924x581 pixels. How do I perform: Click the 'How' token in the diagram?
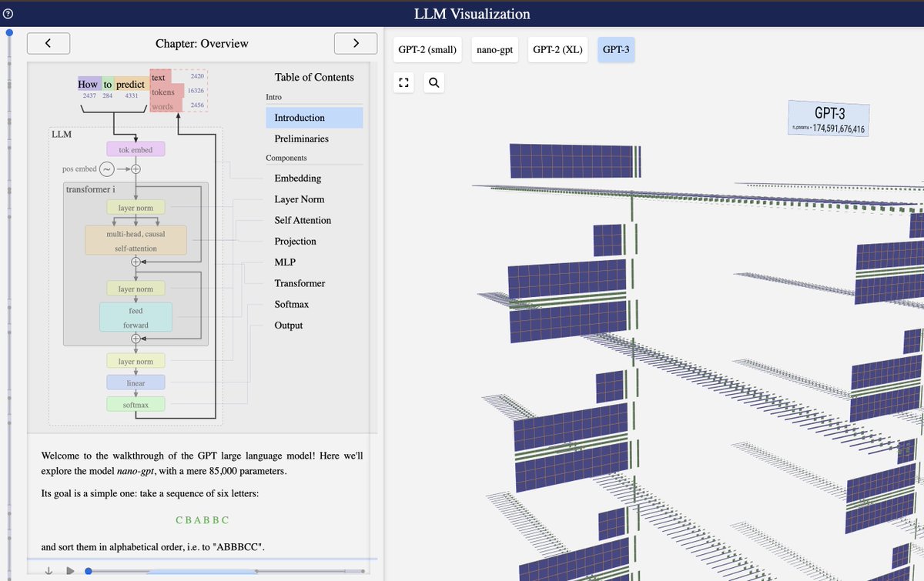point(88,84)
